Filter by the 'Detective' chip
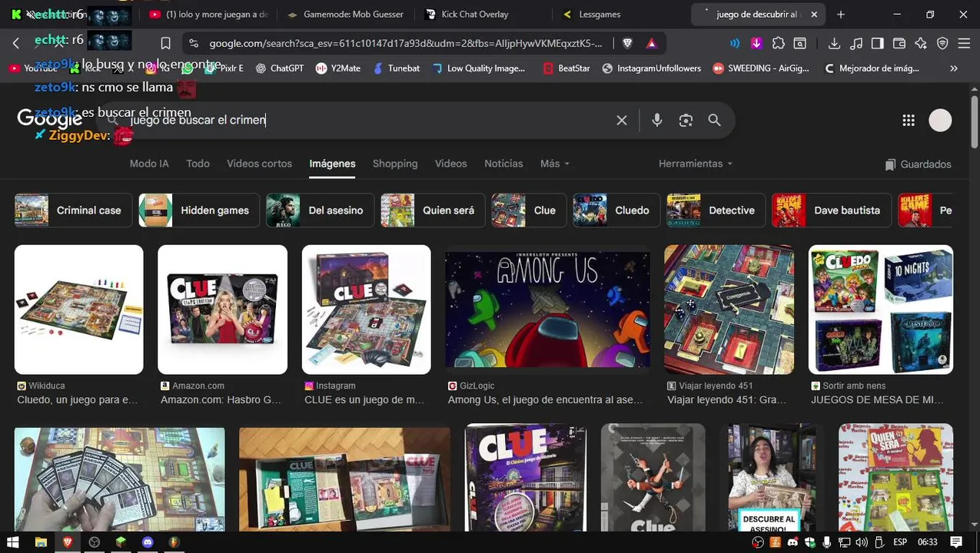The height and width of the screenshot is (553, 980). pyautogui.click(x=716, y=210)
